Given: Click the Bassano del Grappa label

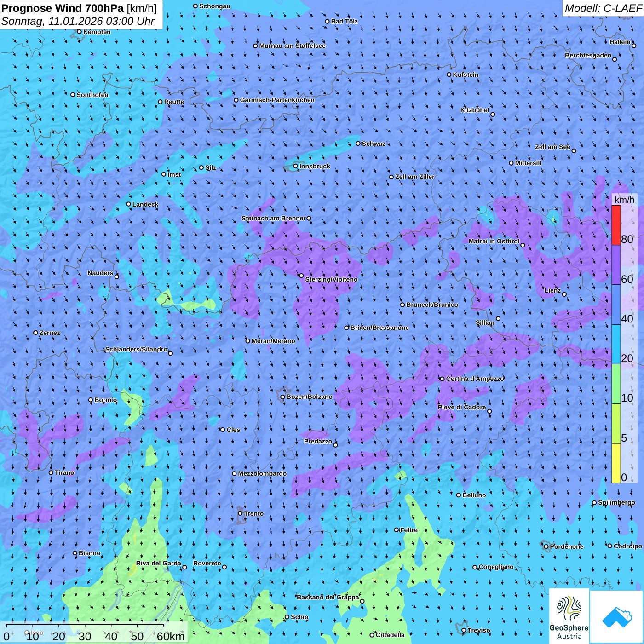Looking at the screenshot, I should [328, 597].
